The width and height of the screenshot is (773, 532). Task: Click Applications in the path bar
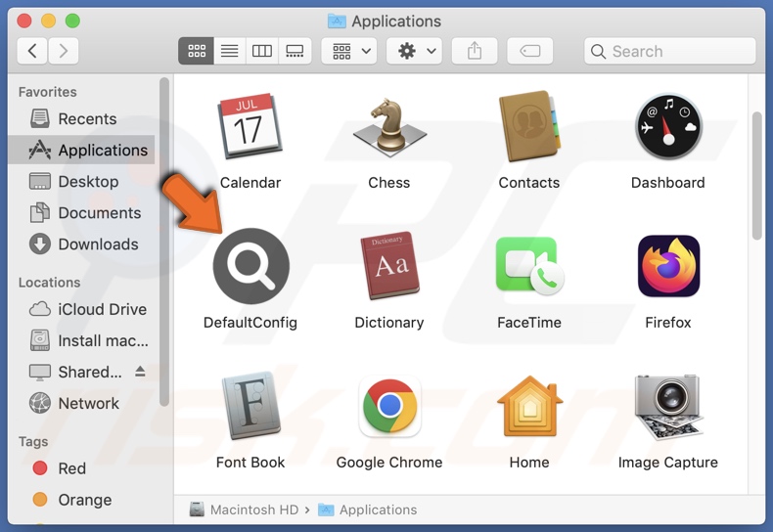click(368, 510)
